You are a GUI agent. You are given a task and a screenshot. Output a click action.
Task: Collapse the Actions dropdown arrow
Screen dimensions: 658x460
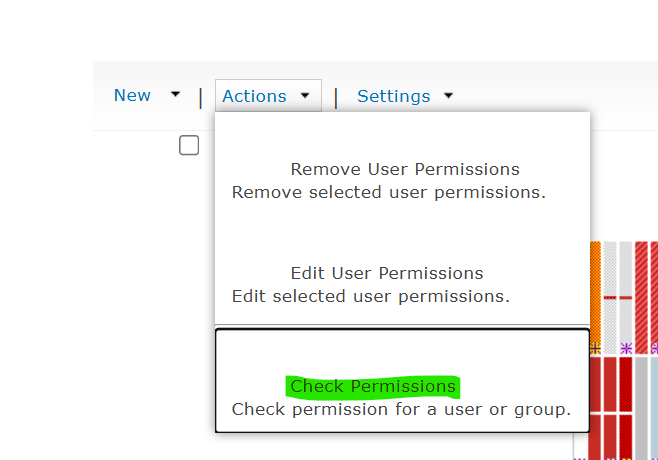[304, 96]
